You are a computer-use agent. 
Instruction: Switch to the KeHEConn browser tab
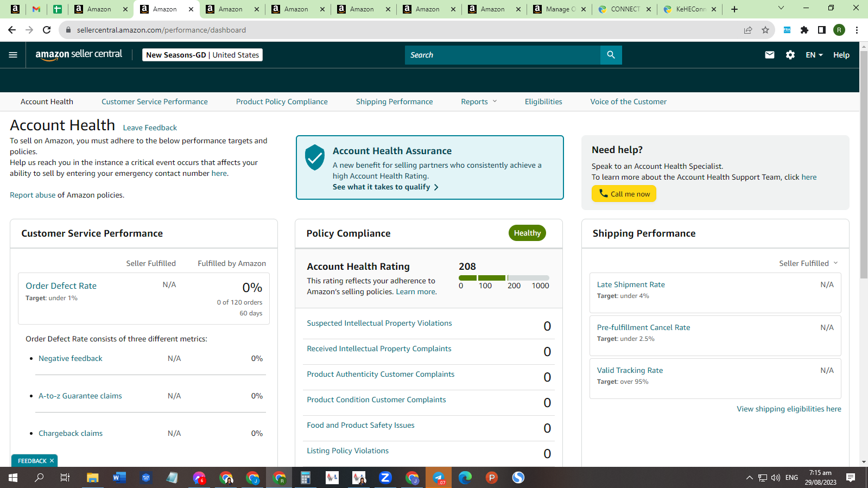(x=689, y=9)
